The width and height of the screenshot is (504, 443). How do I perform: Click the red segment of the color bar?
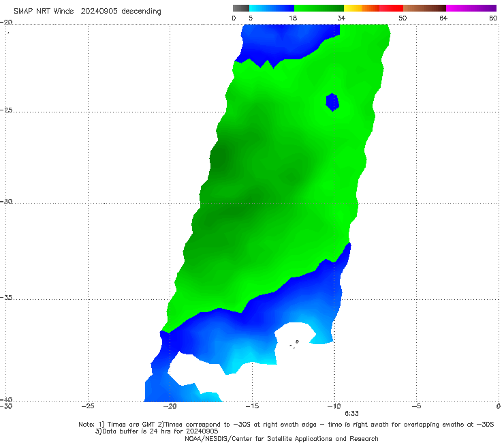(x=391, y=8)
